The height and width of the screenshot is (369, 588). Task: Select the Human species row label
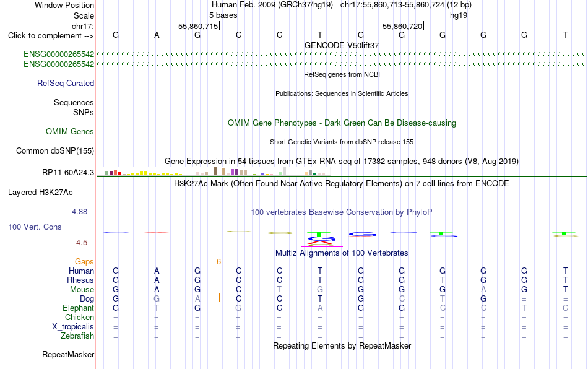point(81,271)
